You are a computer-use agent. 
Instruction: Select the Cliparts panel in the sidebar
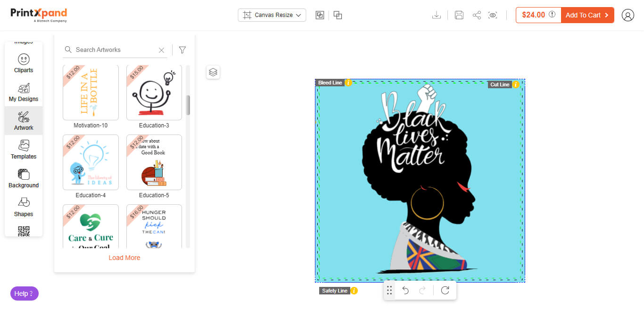(23, 63)
